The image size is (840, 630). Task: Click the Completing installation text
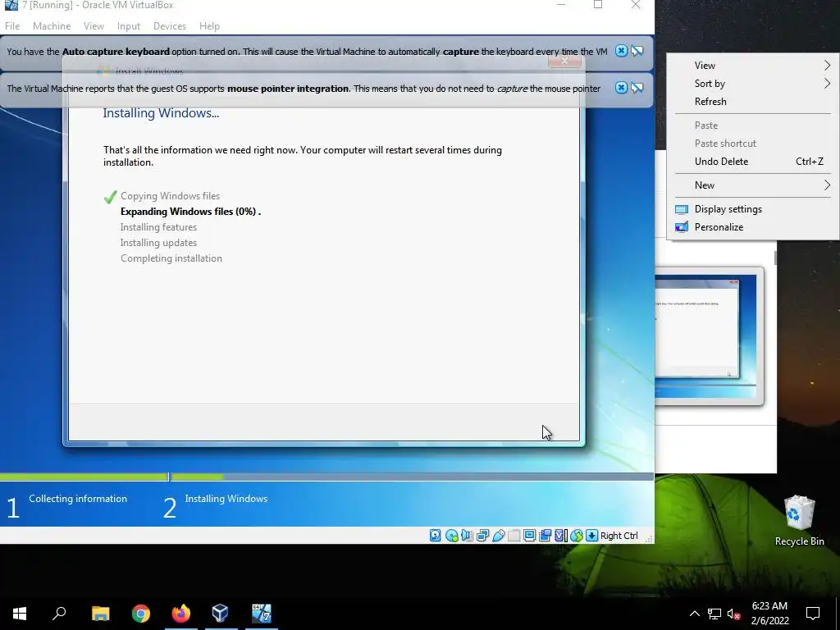171,258
